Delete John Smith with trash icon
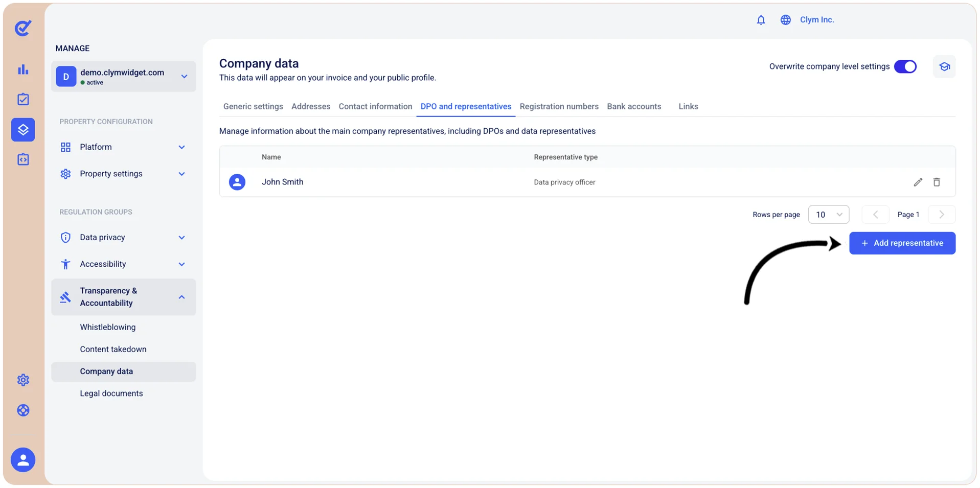Viewport: 980px width, 488px height. [936, 182]
